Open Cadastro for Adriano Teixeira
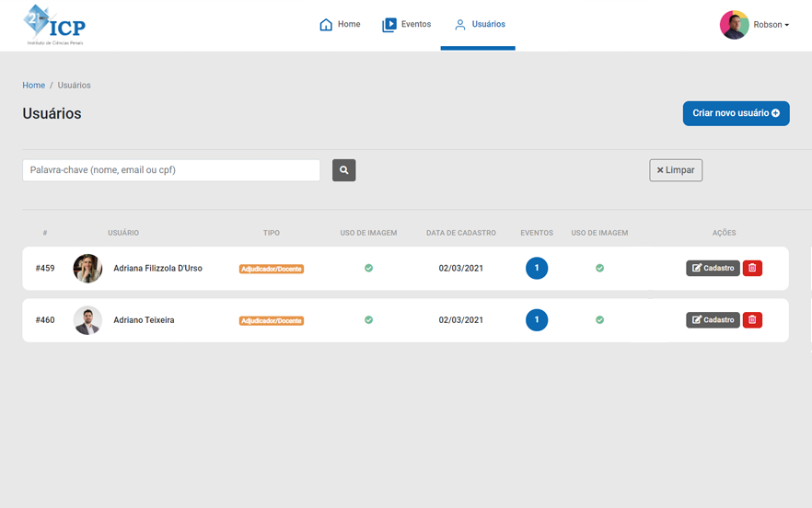The height and width of the screenshot is (508, 812). coord(713,320)
